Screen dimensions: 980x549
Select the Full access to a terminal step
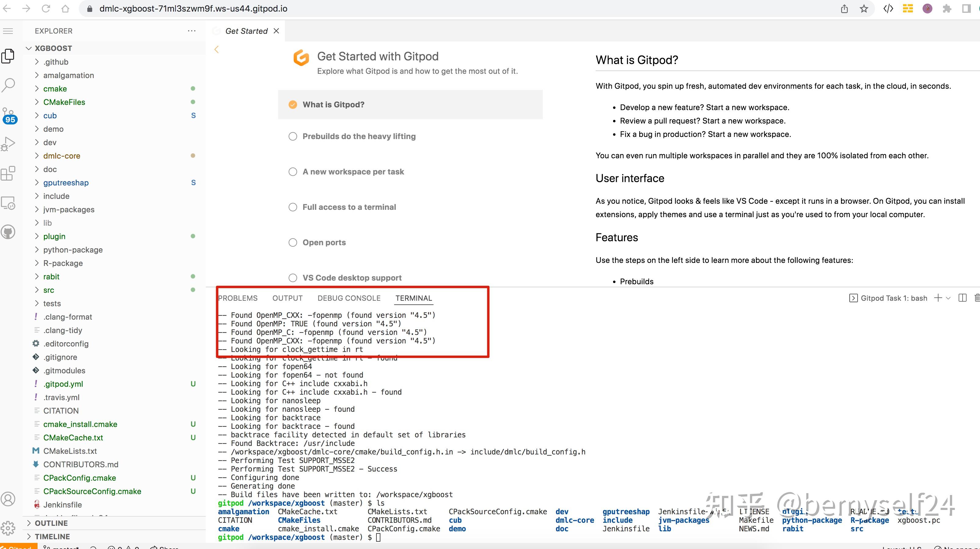click(x=349, y=207)
